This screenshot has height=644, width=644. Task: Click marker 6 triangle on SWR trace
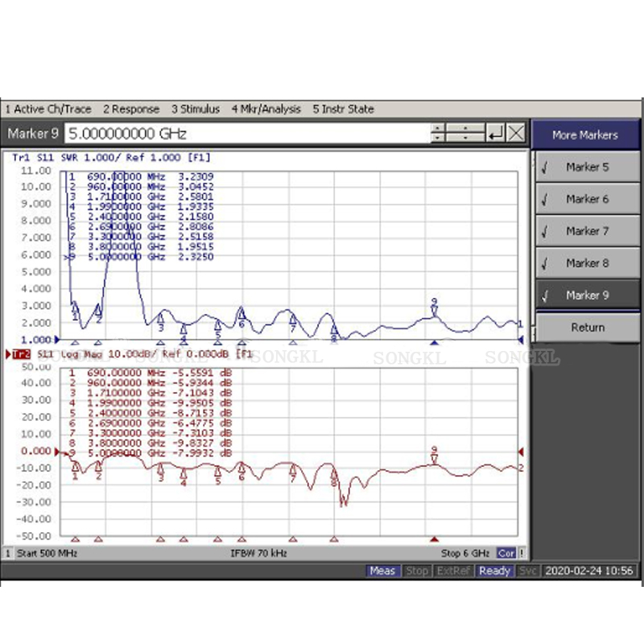pos(242,313)
